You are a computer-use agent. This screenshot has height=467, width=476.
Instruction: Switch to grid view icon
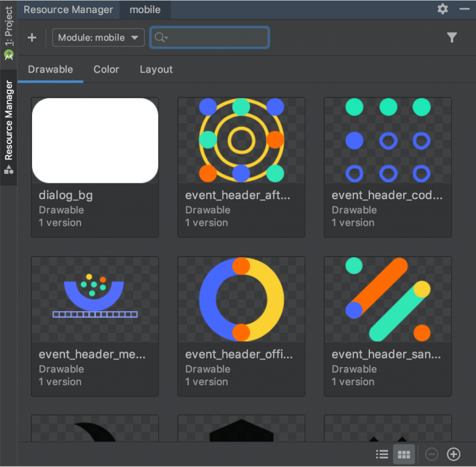404,454
